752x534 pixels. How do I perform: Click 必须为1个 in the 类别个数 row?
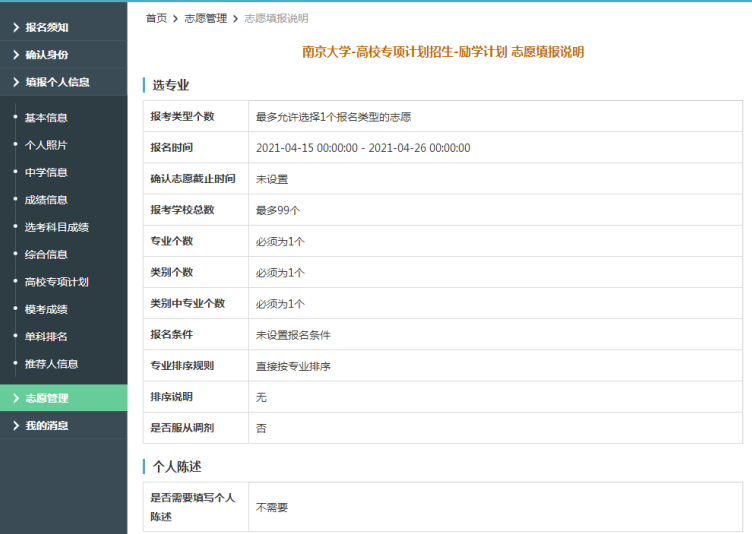point(280,273)
